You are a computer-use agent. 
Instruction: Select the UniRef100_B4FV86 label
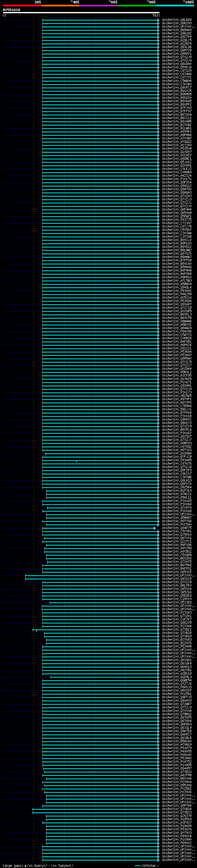(177, 544)
